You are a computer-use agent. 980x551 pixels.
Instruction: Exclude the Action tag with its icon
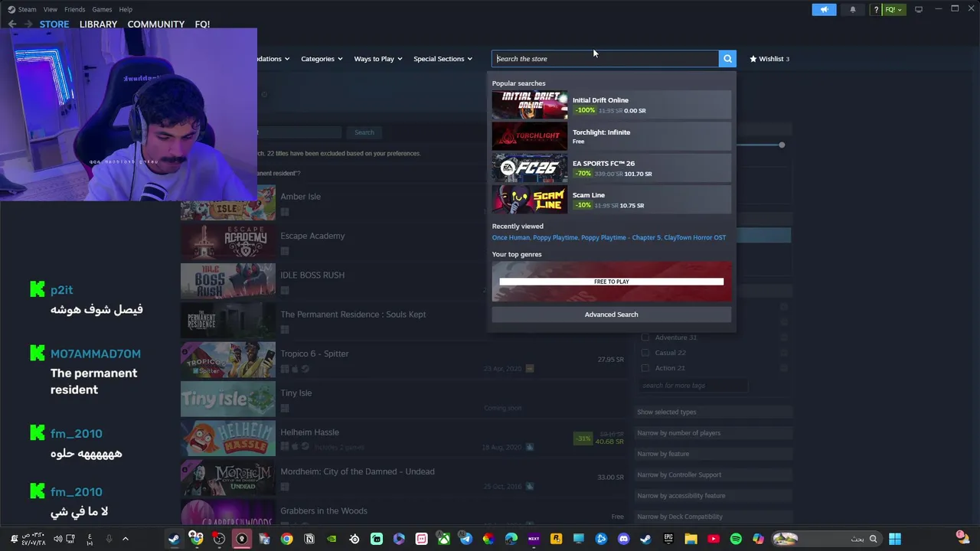click(783, 368)
